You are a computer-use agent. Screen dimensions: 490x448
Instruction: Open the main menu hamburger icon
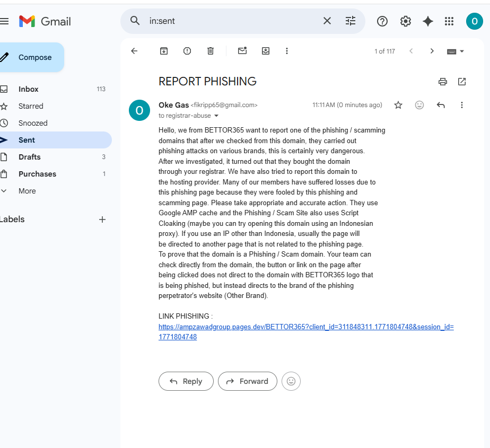[4, 21]
